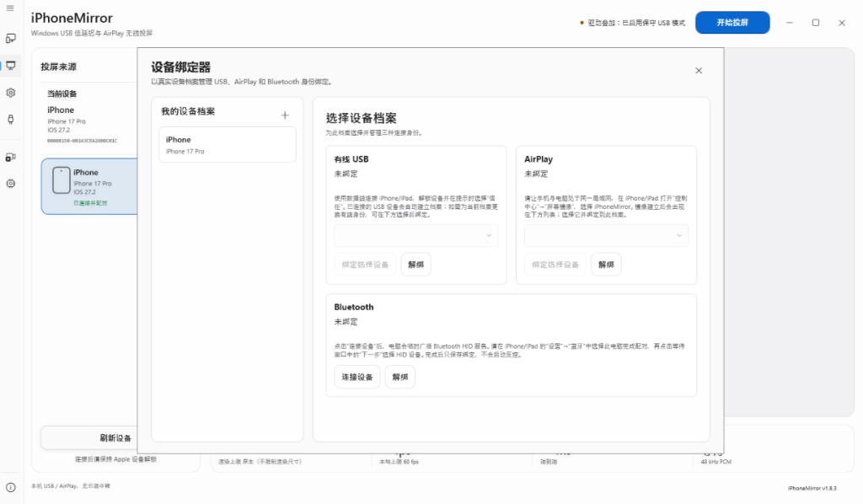The image size is (863, 504).
Task: Click the 我的设备档案 heading
Action: (188, 111)
